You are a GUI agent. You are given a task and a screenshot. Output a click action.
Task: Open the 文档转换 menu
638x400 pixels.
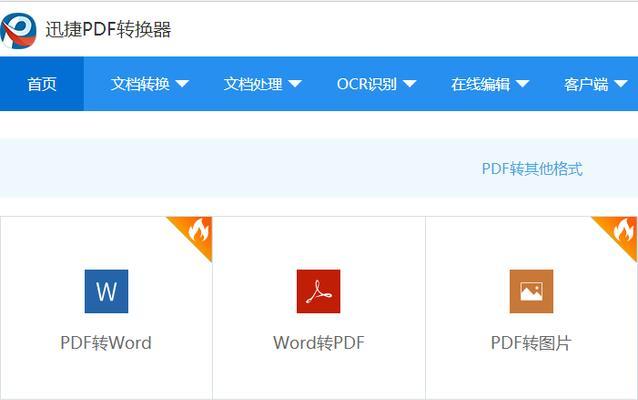tap(140, 84)
